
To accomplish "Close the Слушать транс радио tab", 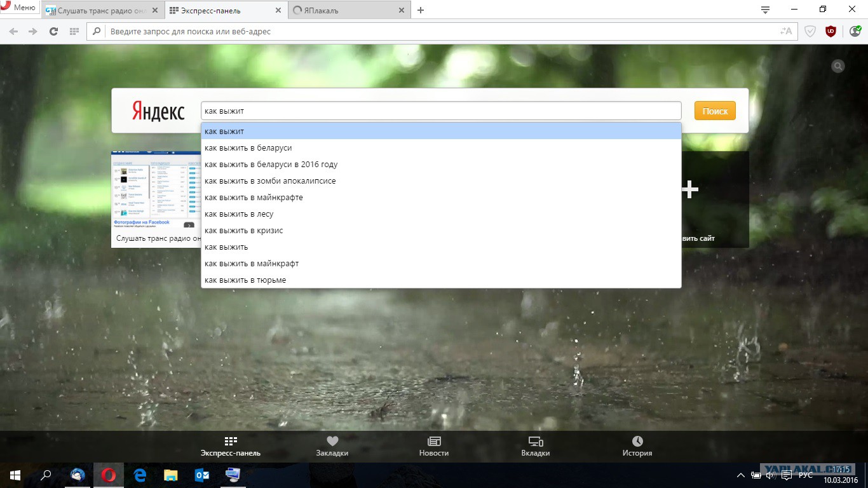I will (154, 10).
